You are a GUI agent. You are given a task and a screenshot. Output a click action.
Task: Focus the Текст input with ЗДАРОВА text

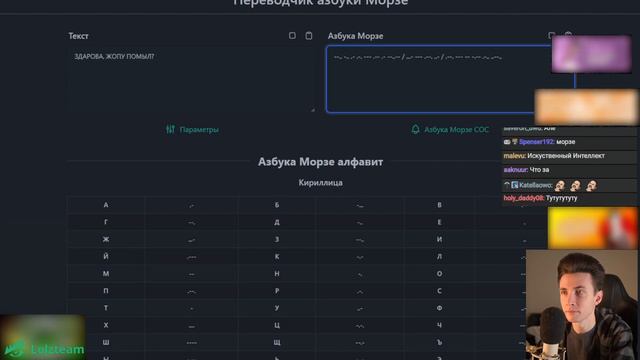(x=191, y=79)
